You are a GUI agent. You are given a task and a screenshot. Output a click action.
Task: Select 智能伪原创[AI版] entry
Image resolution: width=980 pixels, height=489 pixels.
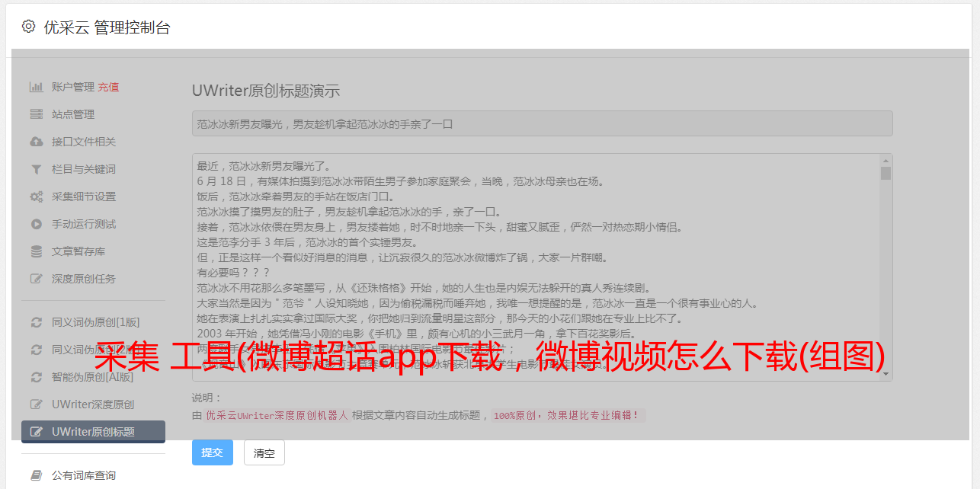coord(93,377)
